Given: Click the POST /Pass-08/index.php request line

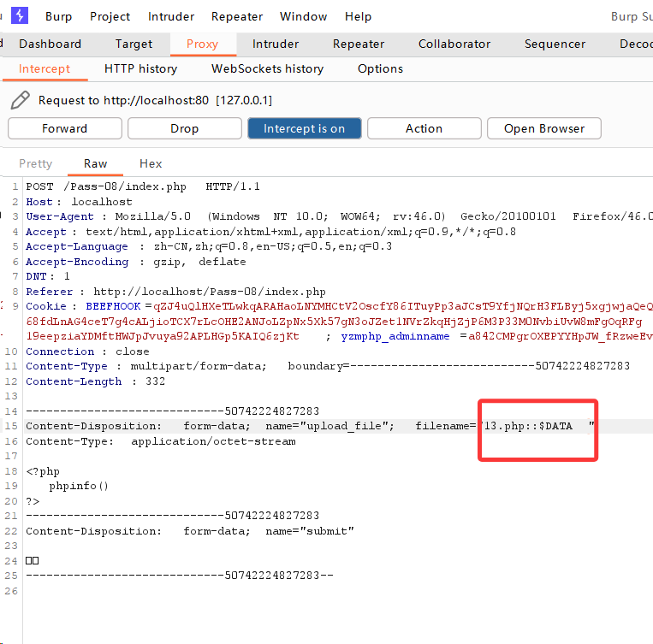Looking at the screenshot, I should (x=143, y=186).
